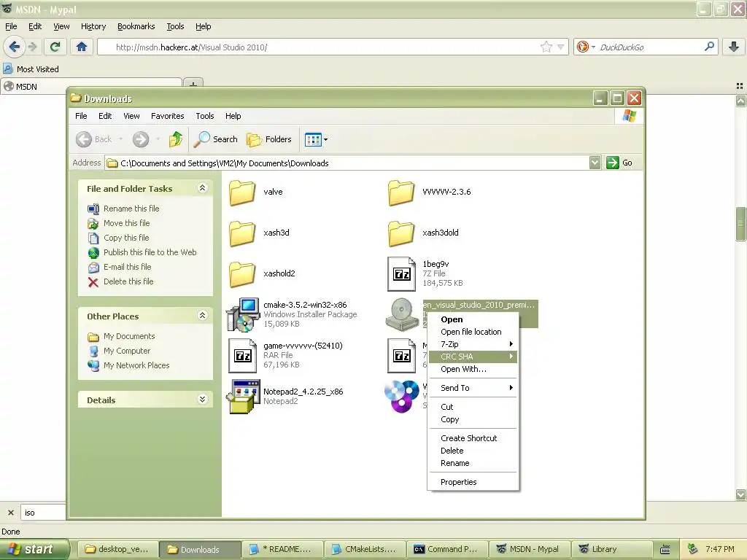Image resolution: width=747 pixels, height=560 pixels.
Task: Open the search engine selector dropdown
Action: tap(587, 47)
